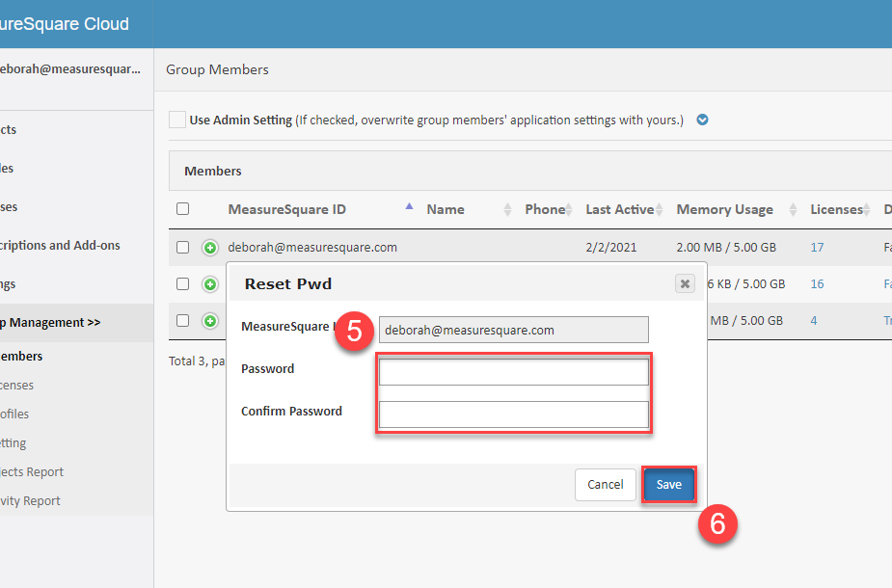Open Subscriptions and Add-ons sidebar item
This screenshot has height=588, width=892.
(x=60, y=245)
